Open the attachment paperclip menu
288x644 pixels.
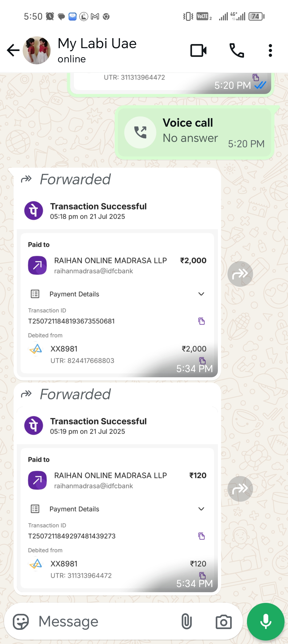point(186,622)
